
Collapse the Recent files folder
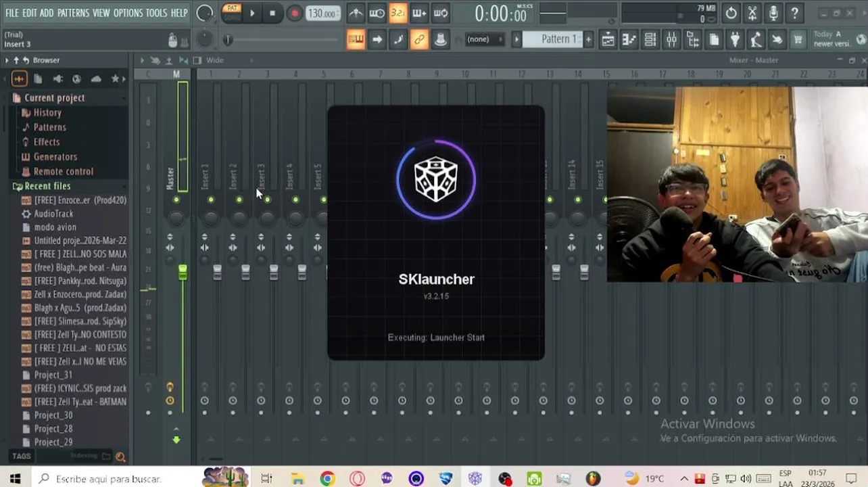point(47,186)
